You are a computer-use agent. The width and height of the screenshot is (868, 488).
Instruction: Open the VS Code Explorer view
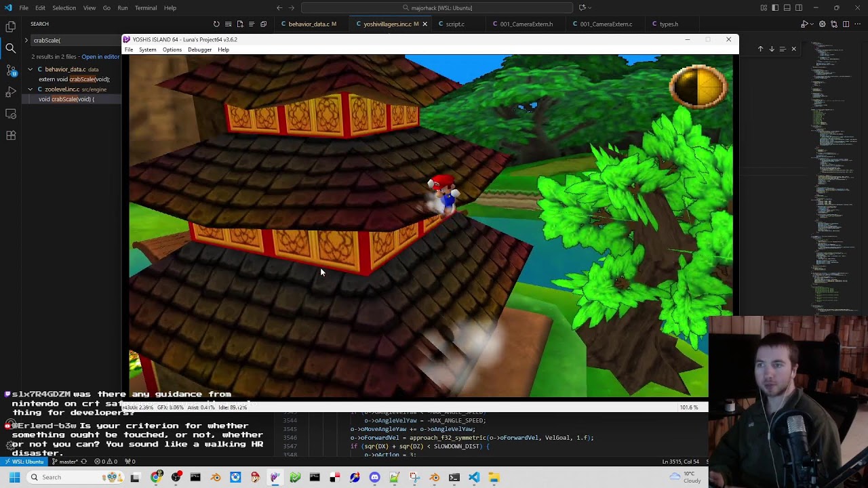pyautogui.click(x=11, y=27)
